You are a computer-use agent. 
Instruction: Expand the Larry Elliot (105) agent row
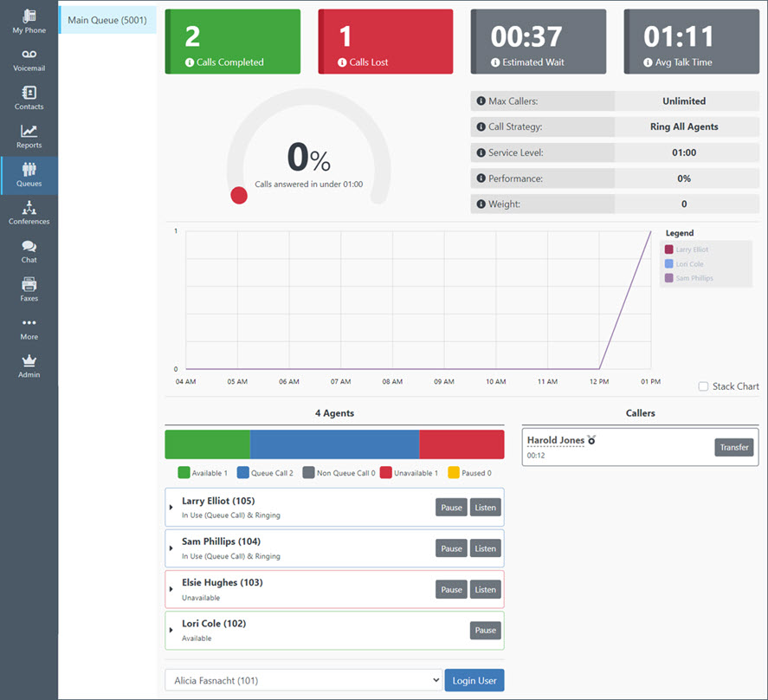click(171, 508)
